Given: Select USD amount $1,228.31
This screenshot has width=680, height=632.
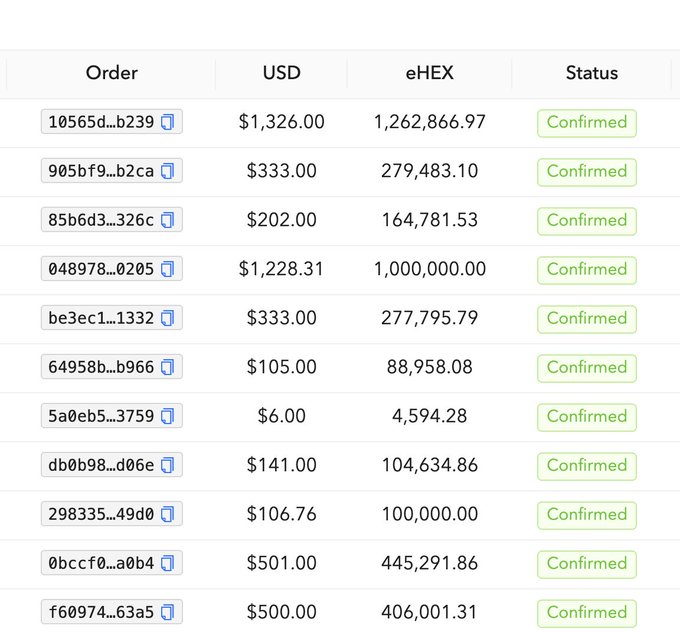Looking at the screenshot, I should 281,269.
